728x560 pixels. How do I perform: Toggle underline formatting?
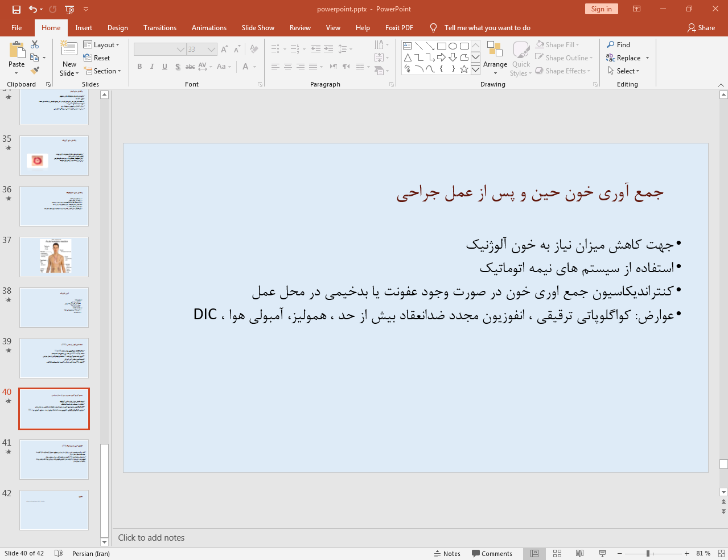pyautogui.click(x=164, y=67)
